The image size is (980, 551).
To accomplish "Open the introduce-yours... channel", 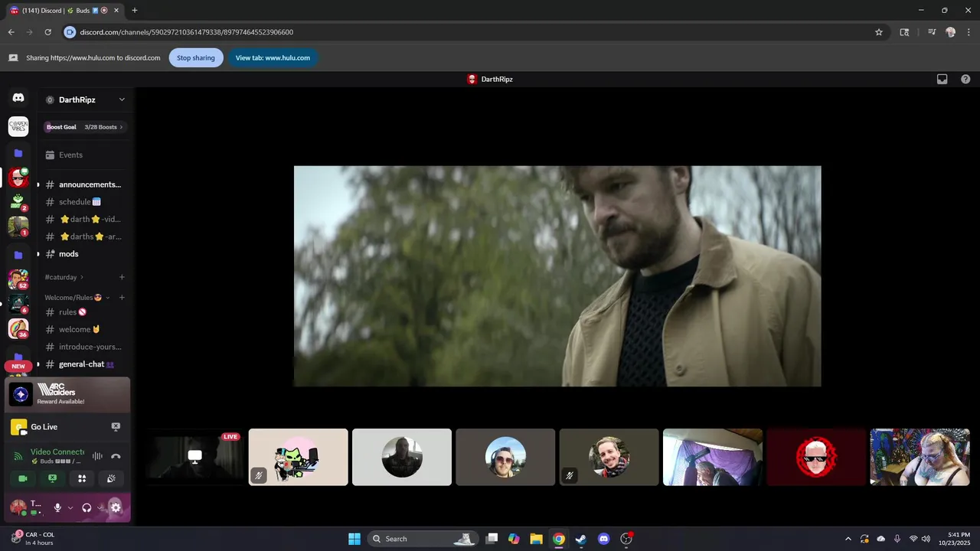I will point(85,347).
